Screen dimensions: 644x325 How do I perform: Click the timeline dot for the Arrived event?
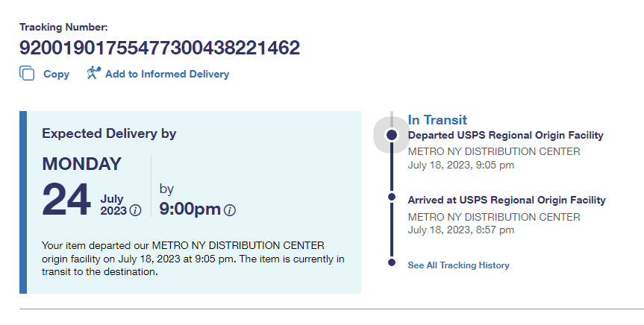(x=391, y=197)
